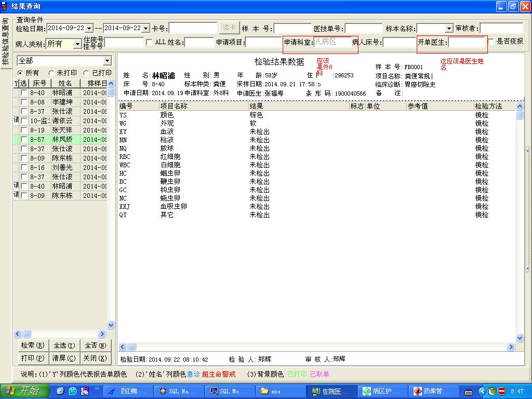Open the end date 2014-09-22 dropdown
The image size is (532, 399).
coord(145,28)
